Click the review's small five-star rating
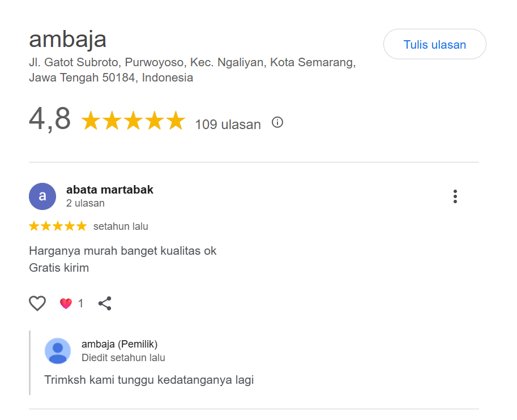This screenshot has height=420, width=517. tap(58, 226)
